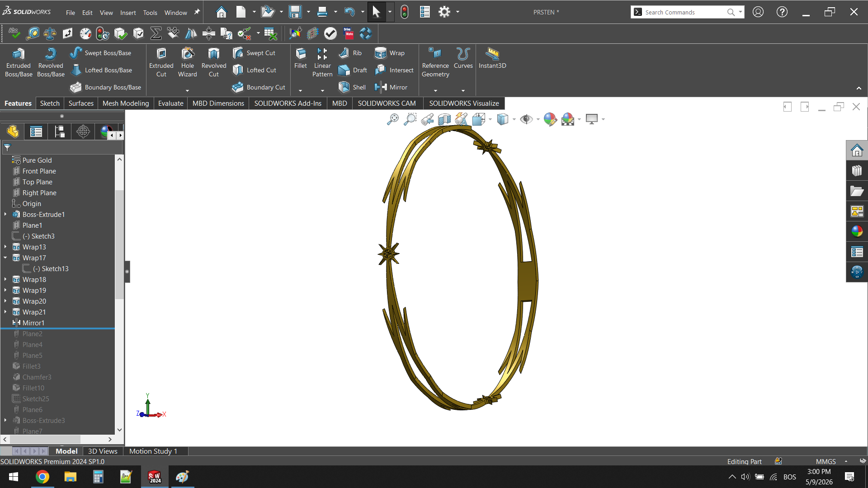Start an Extruded Cut feature
The image size is (868, 488).
point(161,62)
